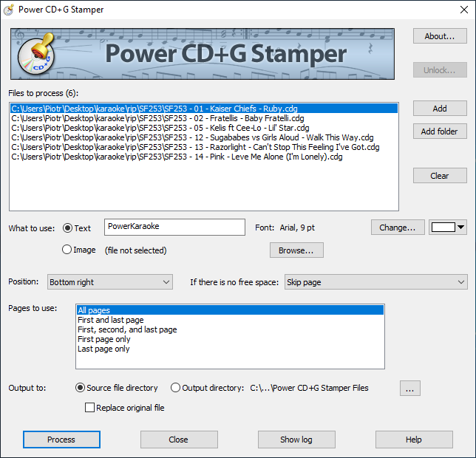Browse for an image file
This screenshot has width=476, height=458.
(x=296, y=250)
